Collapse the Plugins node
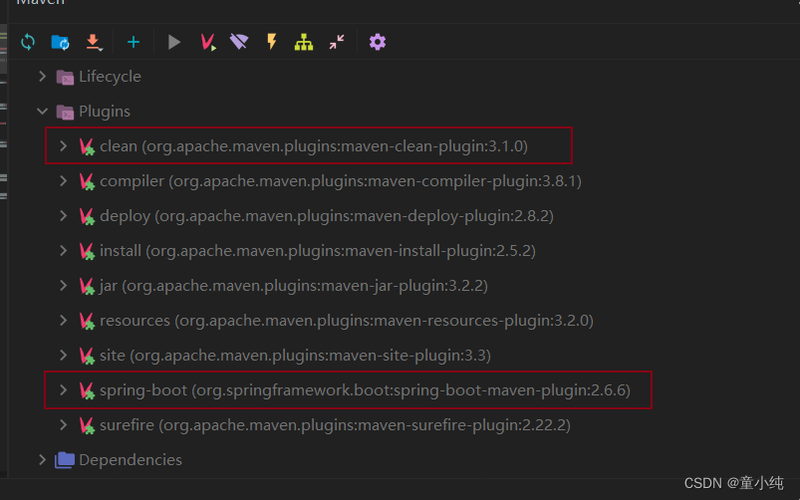This screenshot has width=800, height=500. coord(42,111)
